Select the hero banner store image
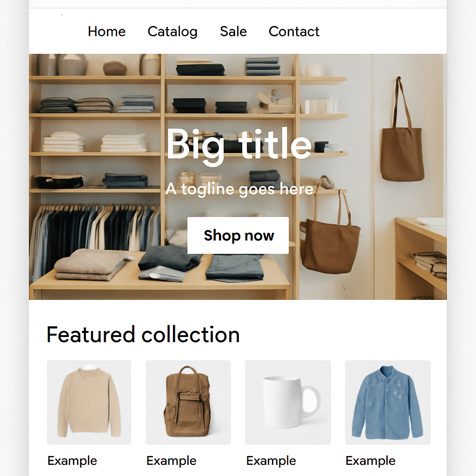 [x=238, y=177]
